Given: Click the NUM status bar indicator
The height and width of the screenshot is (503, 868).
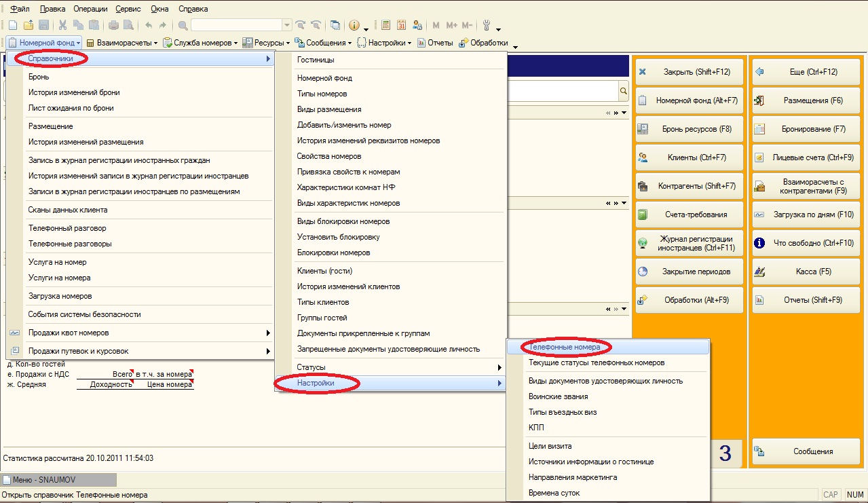Looking at the screenshot, I should click(854, 495).
